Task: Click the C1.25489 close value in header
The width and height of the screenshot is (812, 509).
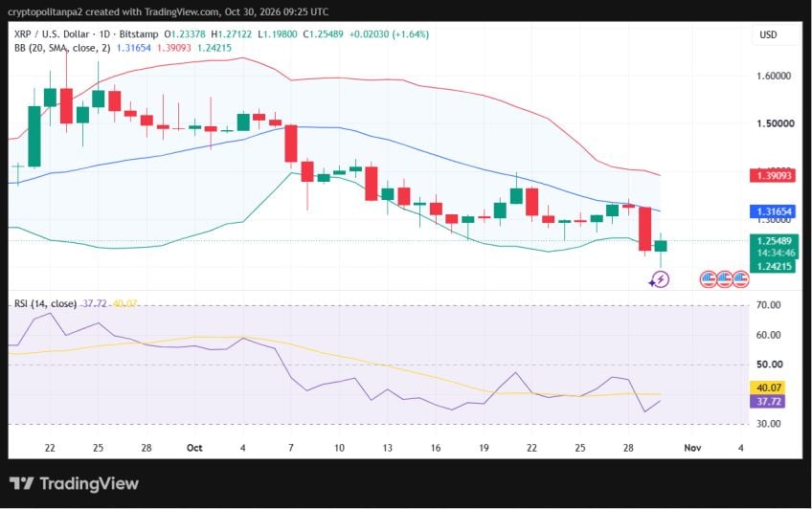Action: click(x=323, y=34)
